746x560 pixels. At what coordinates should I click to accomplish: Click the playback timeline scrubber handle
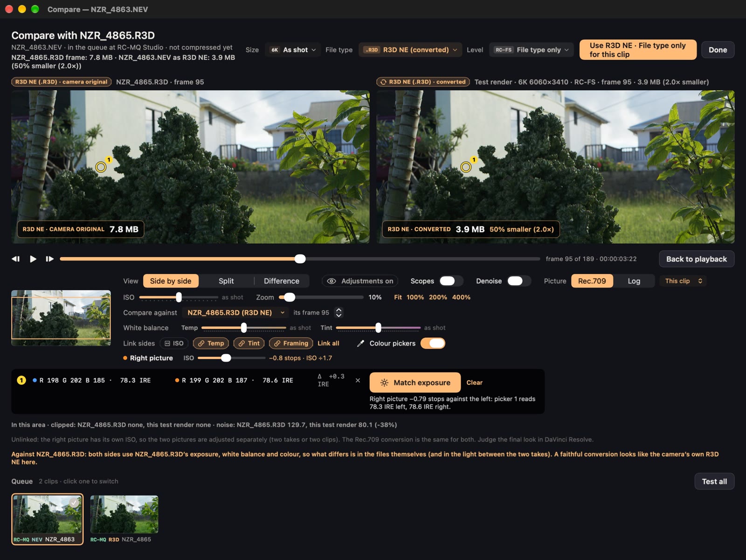pos(300,259)
